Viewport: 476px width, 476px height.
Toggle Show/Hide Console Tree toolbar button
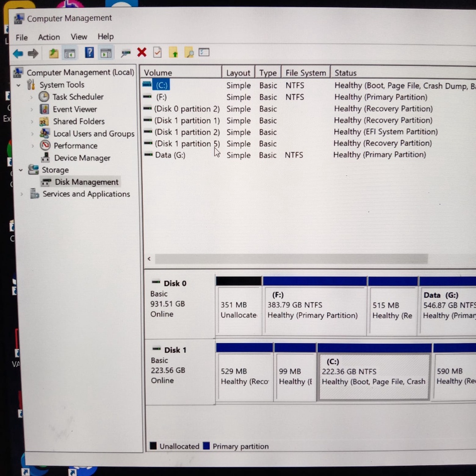[70, 53]
